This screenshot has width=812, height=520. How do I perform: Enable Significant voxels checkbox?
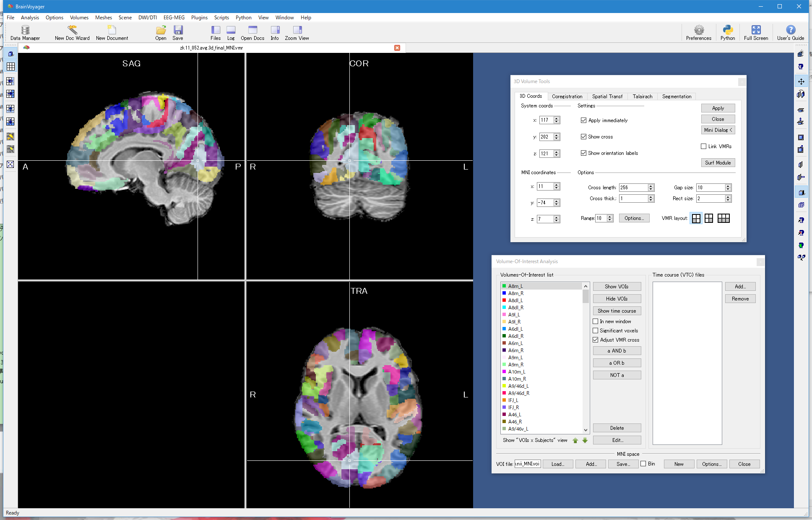click(x=595, y=331)
